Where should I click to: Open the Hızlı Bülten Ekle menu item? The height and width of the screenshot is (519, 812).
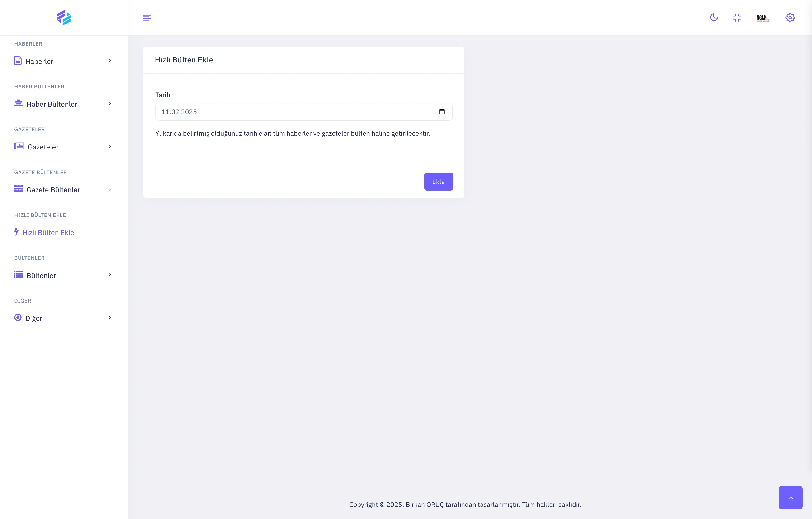[48, 232]
